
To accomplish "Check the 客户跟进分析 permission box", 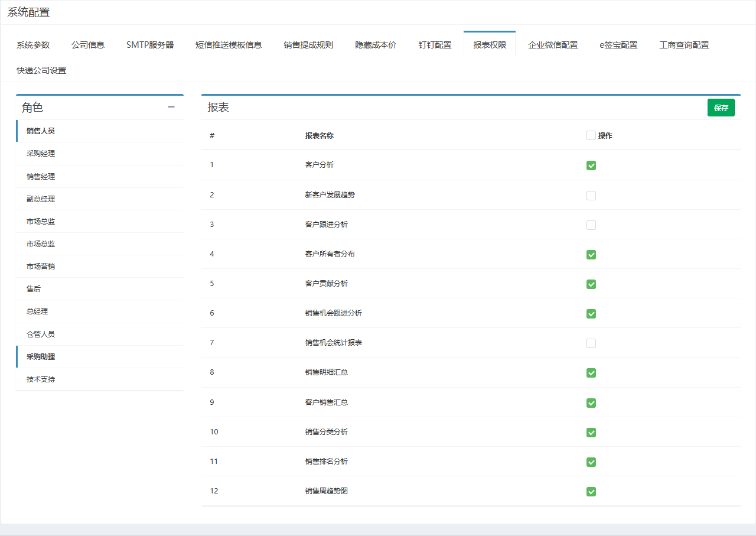I will 591,225.
